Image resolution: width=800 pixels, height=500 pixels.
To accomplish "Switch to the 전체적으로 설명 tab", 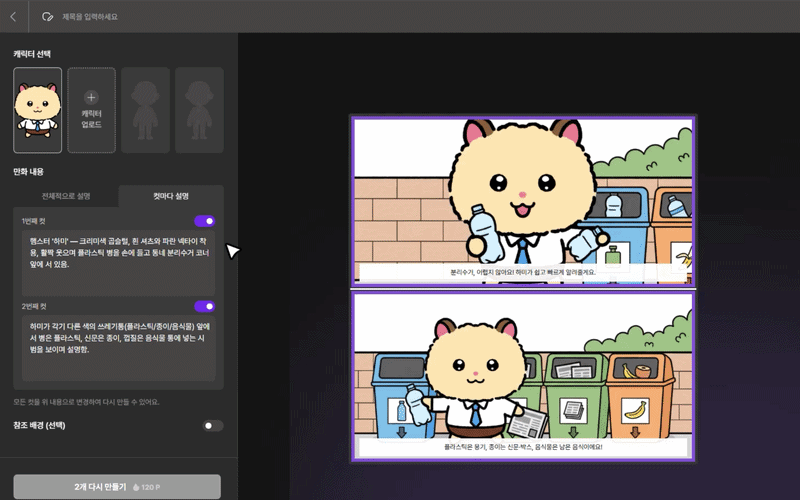I will click(x=66, y=196).
